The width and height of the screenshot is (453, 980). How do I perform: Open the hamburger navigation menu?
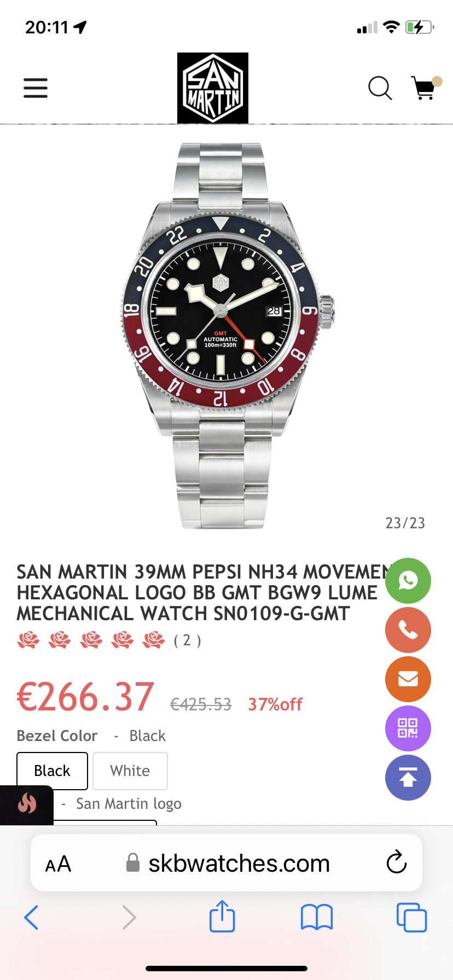pyautogui.click(x=36, y=88)
